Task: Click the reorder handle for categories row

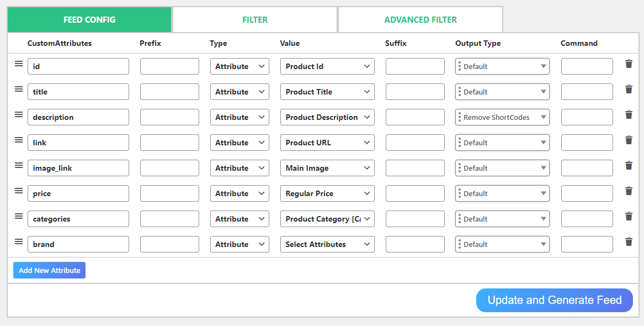Action: (19, 216)
